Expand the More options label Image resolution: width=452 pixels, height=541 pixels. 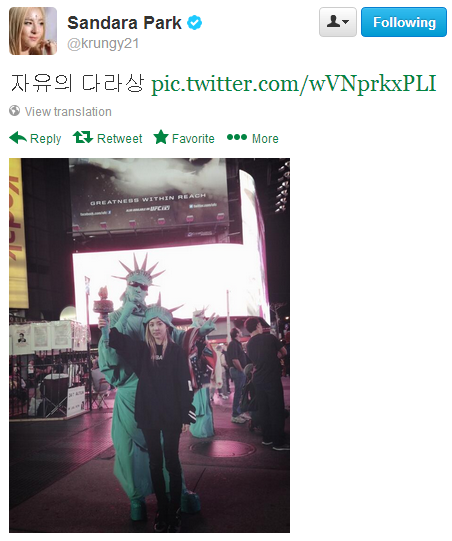[x=265, y=138]
